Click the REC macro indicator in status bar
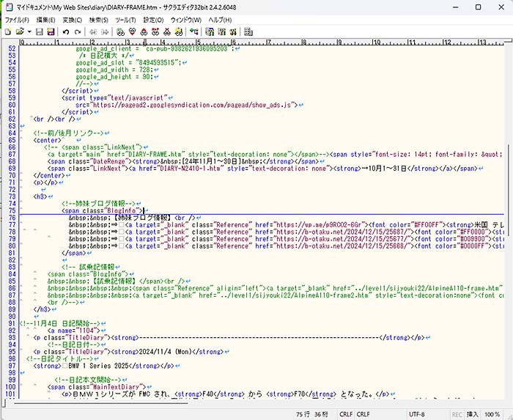The width and height of the screenshot is (513, 420). [x=457, y=414]
